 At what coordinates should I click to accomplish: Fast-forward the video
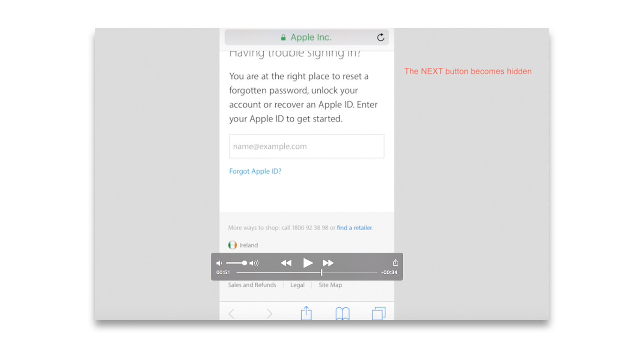pos(328,263)
